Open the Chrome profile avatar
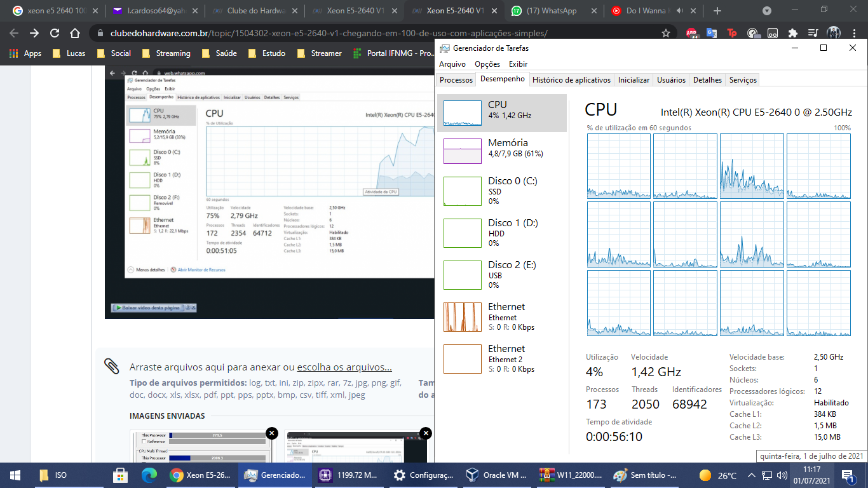The width and height of the screenshot is (868, 488). (x=834, y=33)
